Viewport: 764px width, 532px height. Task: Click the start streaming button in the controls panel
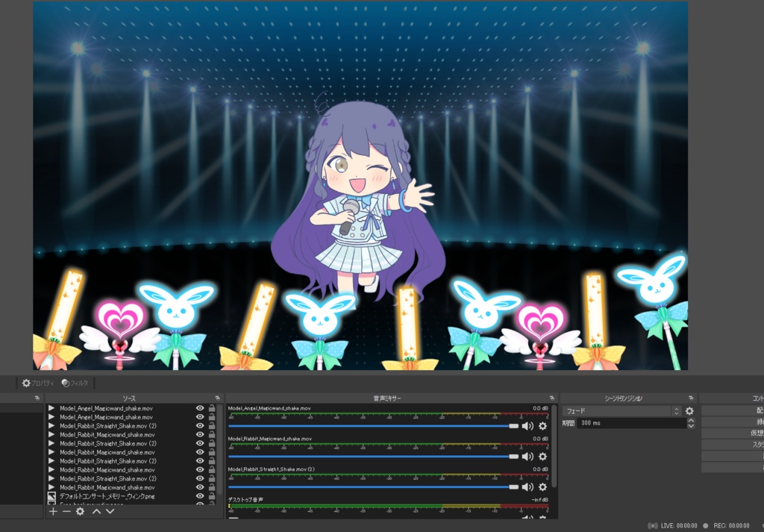746,411
